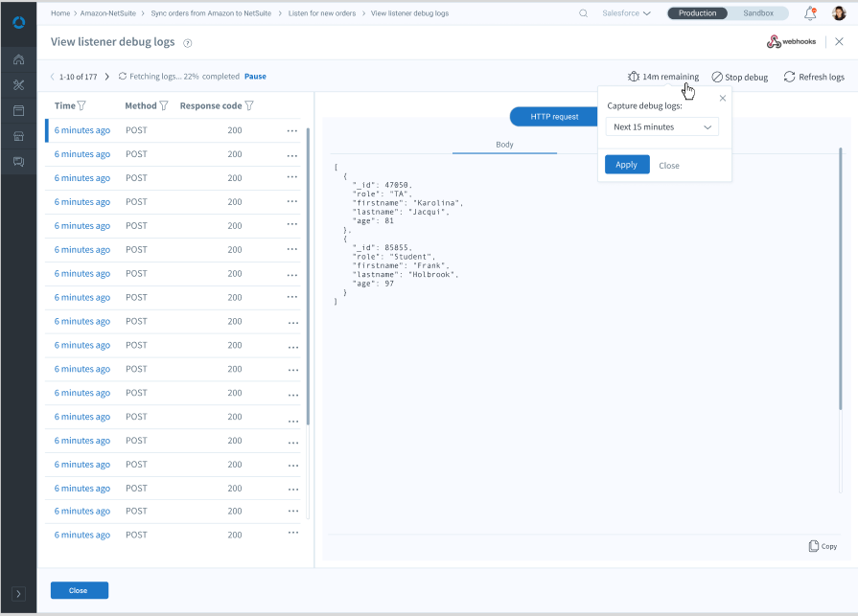The width and height of the screenshot is (858, 616).
Task: Open the 'Next 15 minutes' dropdown
Action: point(661,126)
